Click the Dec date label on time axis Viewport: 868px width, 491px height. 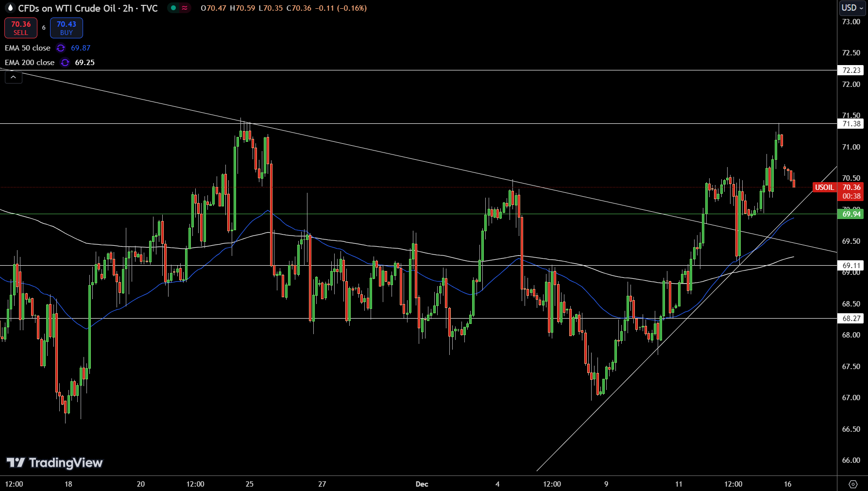coord(422,484)
